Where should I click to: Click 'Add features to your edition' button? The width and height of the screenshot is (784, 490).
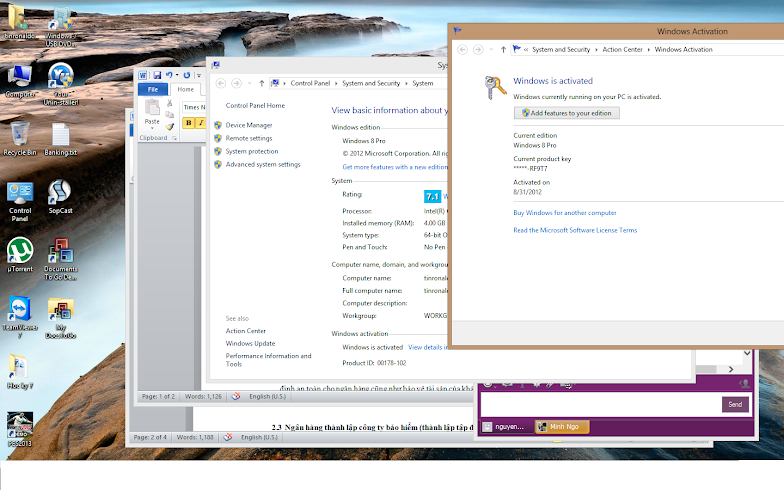(x=566, y=113)
